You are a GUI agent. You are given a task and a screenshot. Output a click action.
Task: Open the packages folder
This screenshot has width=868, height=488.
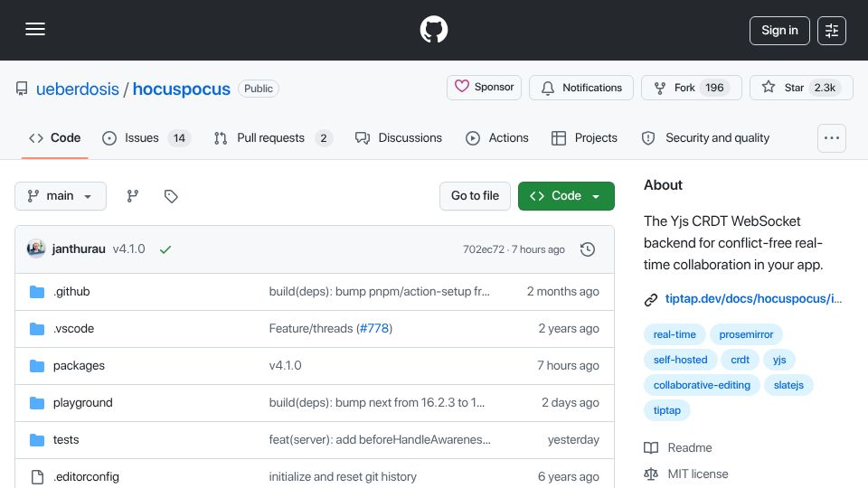tap(79, 366)
